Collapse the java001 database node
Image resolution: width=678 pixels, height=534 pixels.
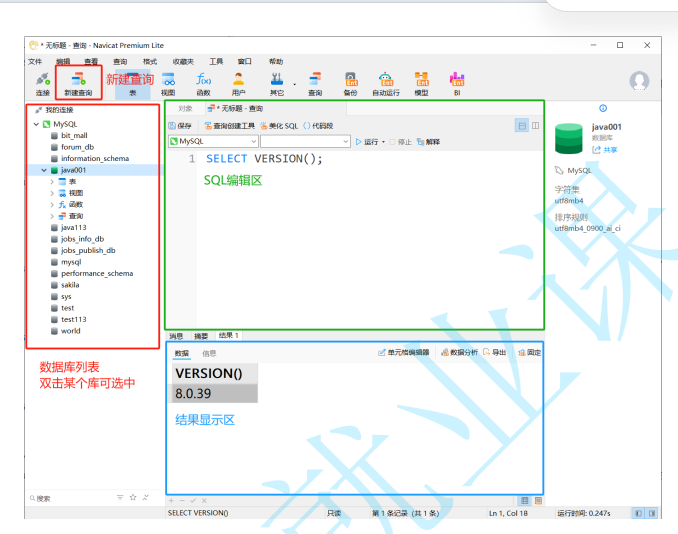[44, 170]
